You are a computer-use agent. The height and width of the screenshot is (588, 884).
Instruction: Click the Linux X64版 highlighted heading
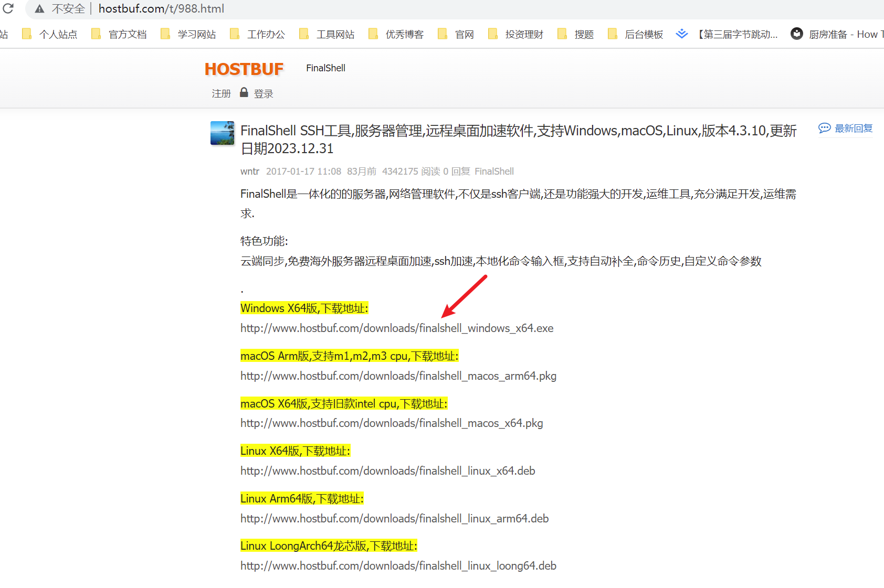(295, 451)
